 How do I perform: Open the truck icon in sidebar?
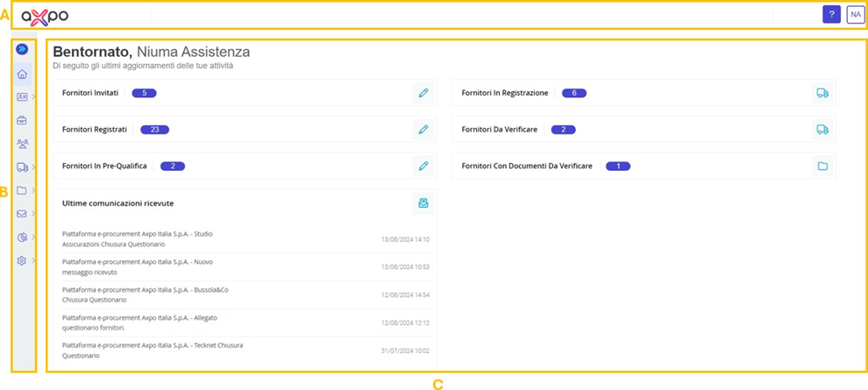click(x=22, y=167)
